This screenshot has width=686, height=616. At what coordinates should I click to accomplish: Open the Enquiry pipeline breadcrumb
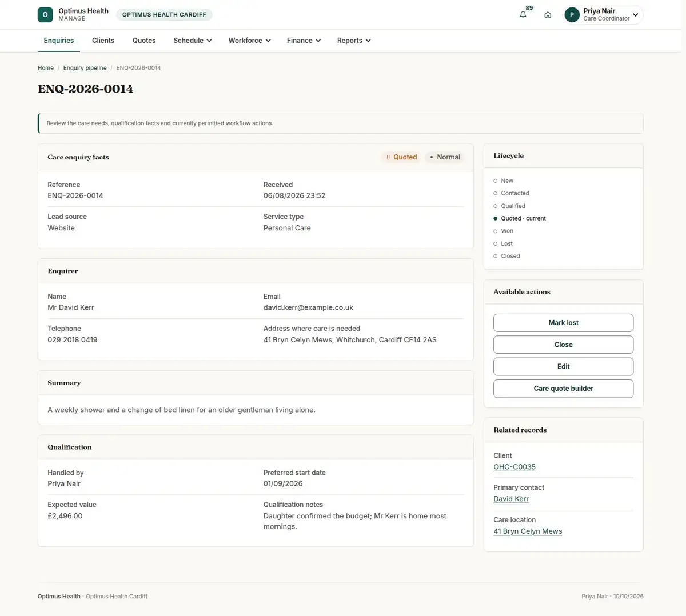tap(85, 68)
